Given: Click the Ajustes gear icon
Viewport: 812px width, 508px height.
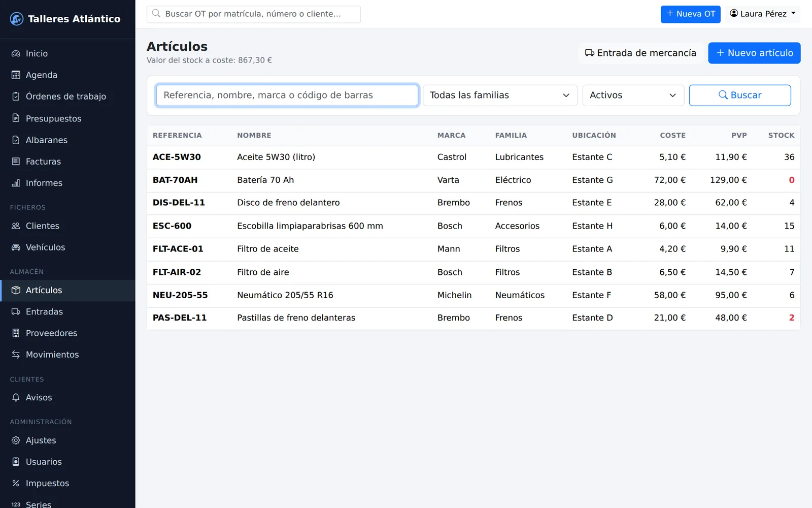Looking at the screenshot, I should pos(16,440).
